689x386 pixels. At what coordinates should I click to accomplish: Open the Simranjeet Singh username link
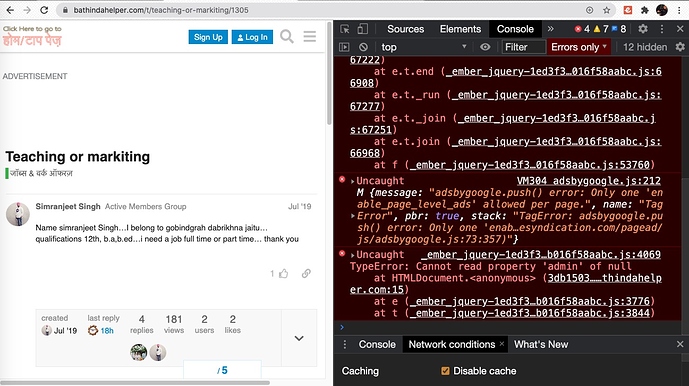click(68, 206)
